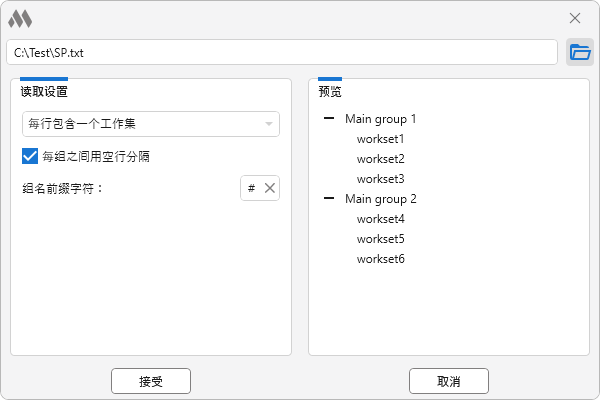Uncheck 每組之间用空行分隔 checkbox
Viewport: 600px width, 400px height.
pyautogui.click(x=30, y=156)
